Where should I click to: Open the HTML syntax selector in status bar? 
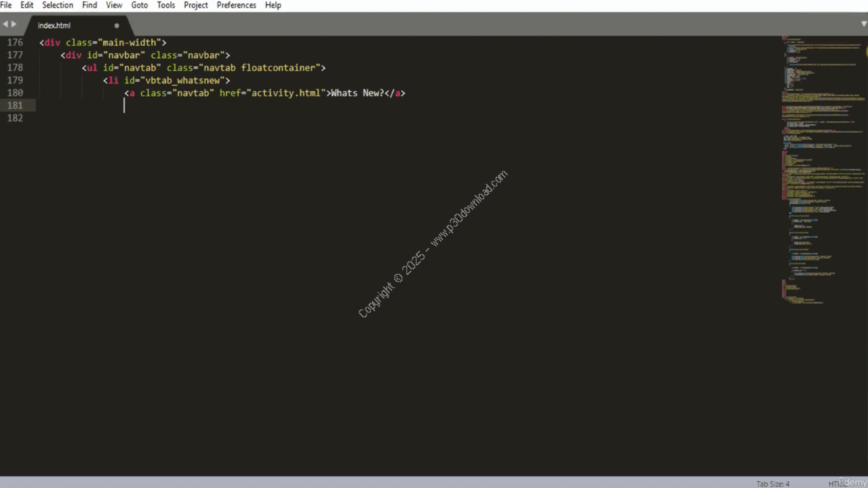(x=835, y=483)
